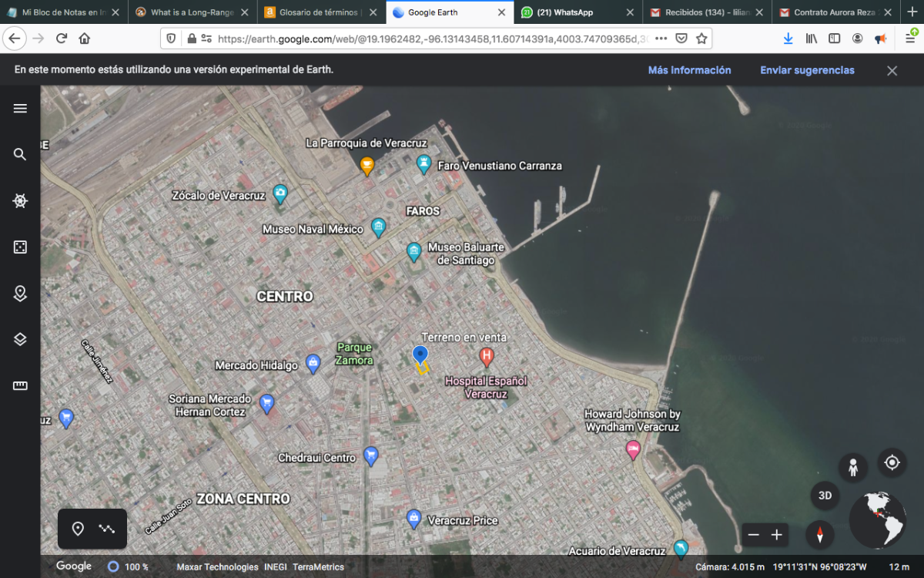Go back to previous page
The image size is (924, 578).
click(x=15, y=39)
